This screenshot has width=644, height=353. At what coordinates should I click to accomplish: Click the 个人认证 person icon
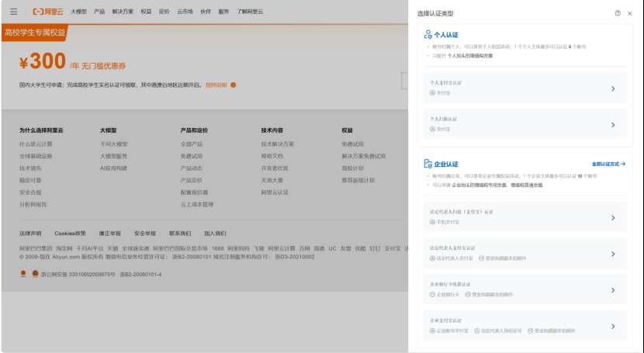428,34
